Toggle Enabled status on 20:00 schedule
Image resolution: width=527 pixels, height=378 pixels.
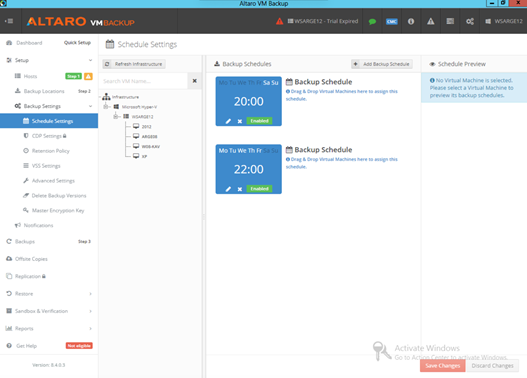(x=259, y=121)
